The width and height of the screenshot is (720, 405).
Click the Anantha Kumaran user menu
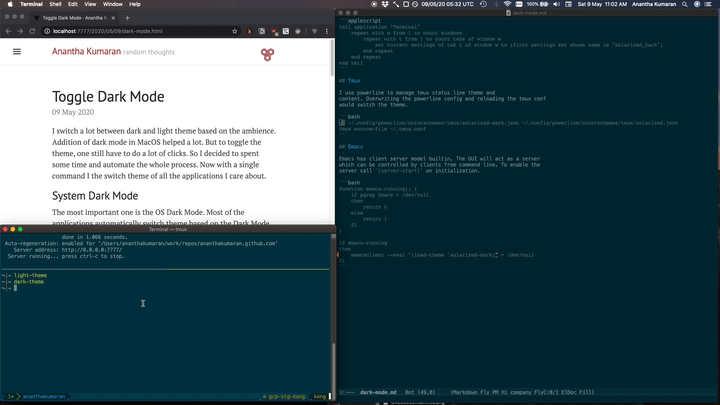(x=654, y=4)
